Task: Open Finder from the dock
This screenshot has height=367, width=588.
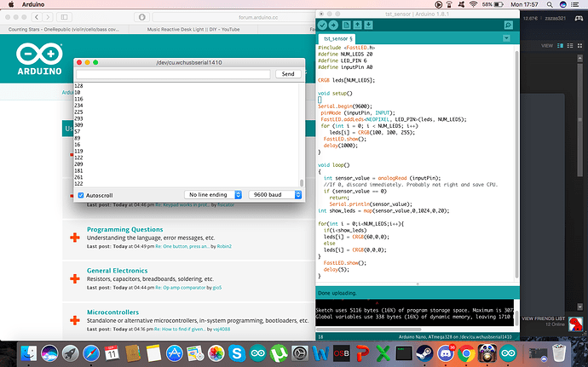Action: (29, 353)
